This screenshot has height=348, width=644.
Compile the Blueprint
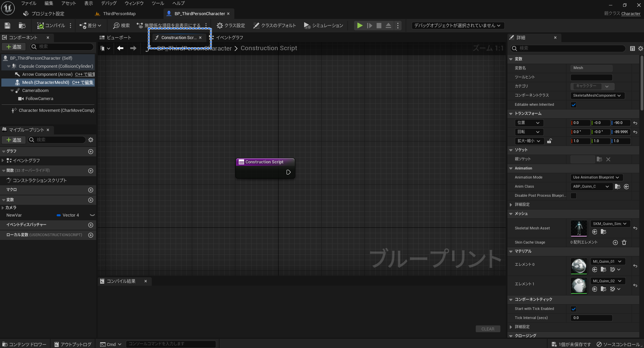coord(51,25)
